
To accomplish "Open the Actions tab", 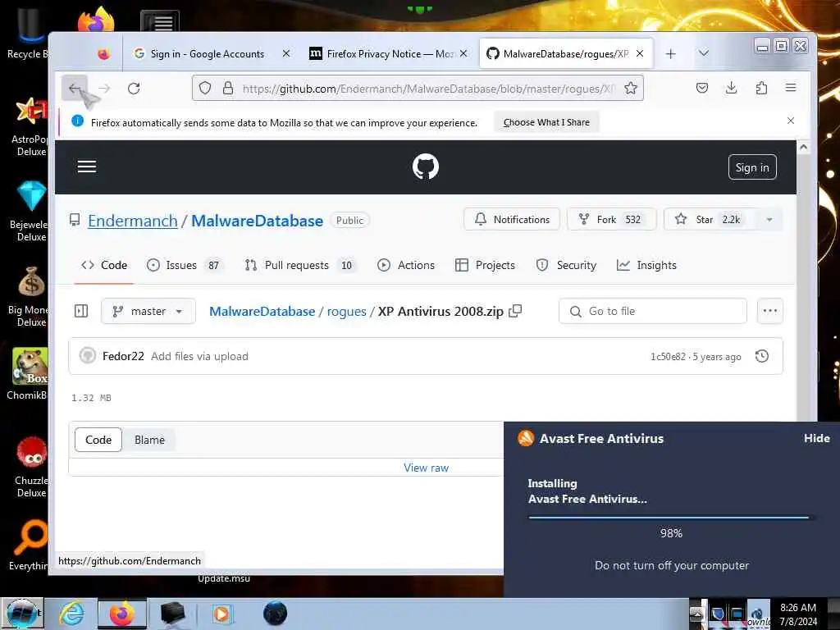I will [x=406, y=265].
